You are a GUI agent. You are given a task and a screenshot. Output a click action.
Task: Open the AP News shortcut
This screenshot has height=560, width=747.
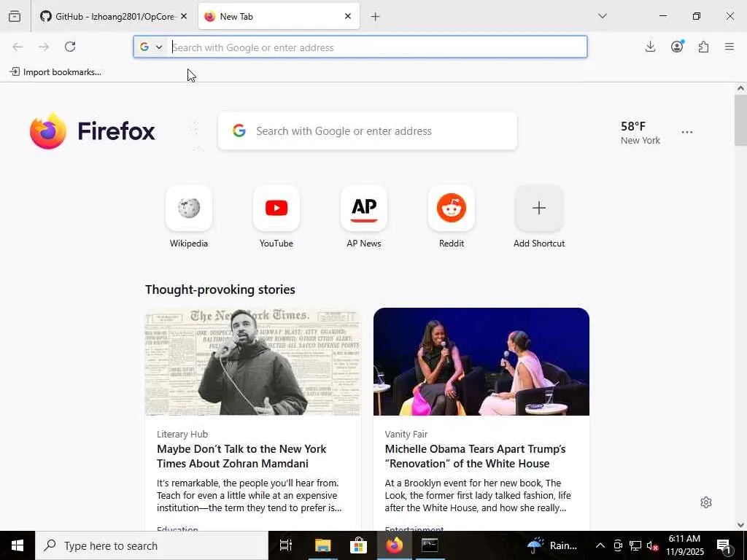(x=364, y=217)
